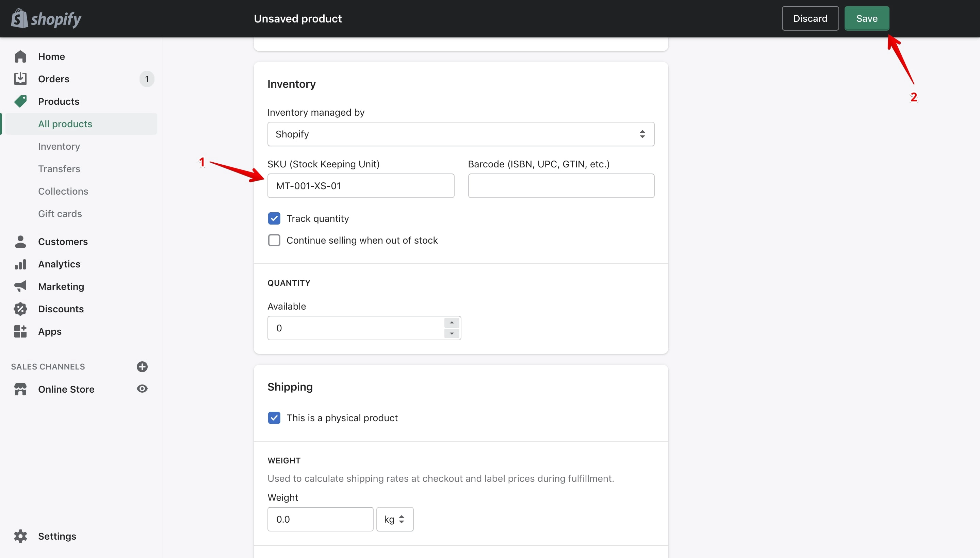Screen dimensions: 980x558
Task: Click the SALES CHANNELS heading
Action: (48, 367)
